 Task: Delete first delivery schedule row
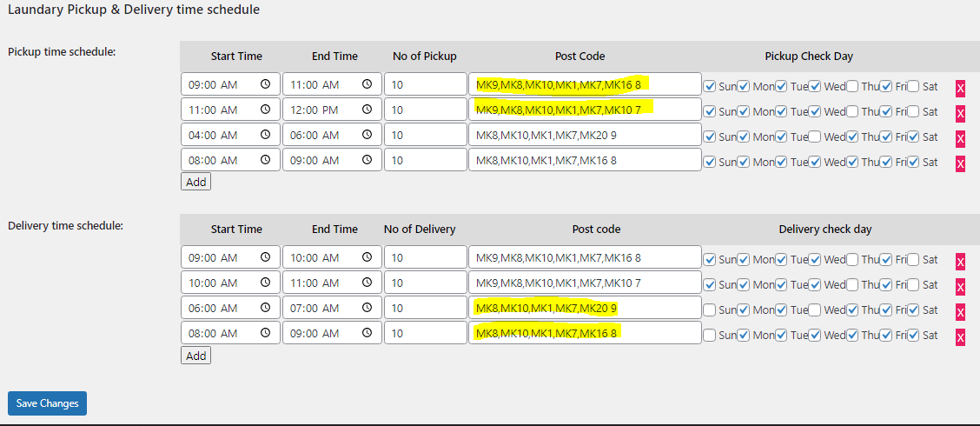960,262
